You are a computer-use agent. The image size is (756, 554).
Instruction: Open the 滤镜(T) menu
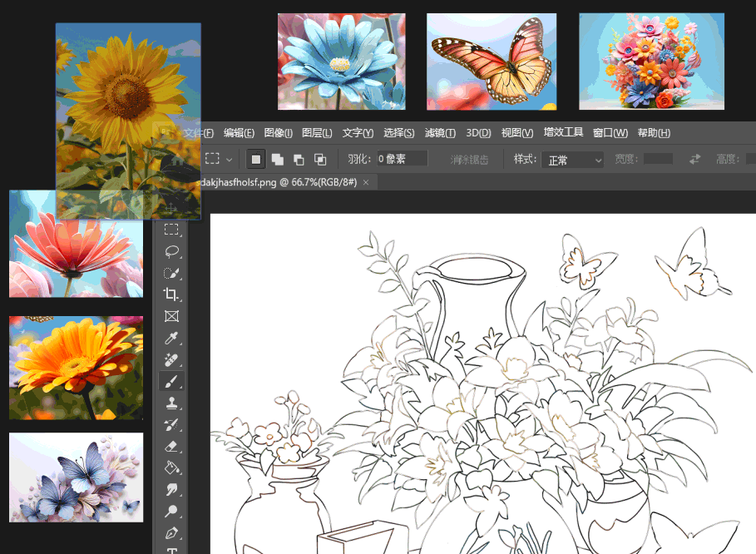pyautogui.click(x=440, y=133)
